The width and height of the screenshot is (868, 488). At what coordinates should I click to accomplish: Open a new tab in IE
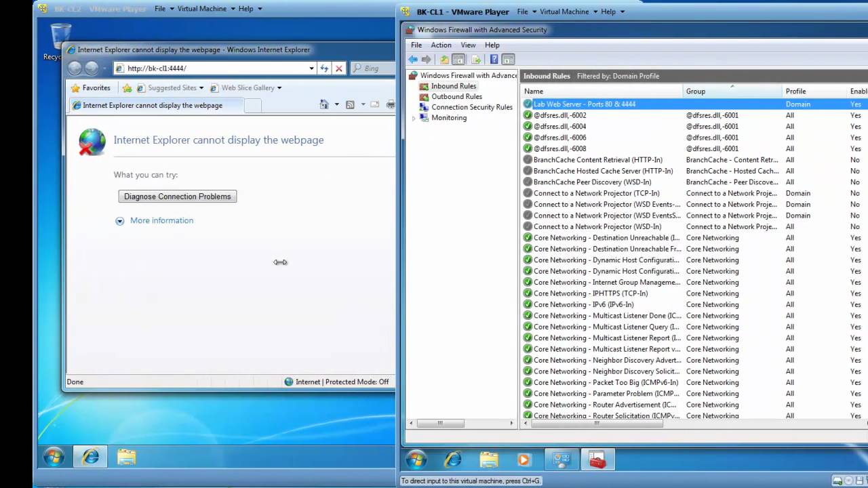pos(252,105)
